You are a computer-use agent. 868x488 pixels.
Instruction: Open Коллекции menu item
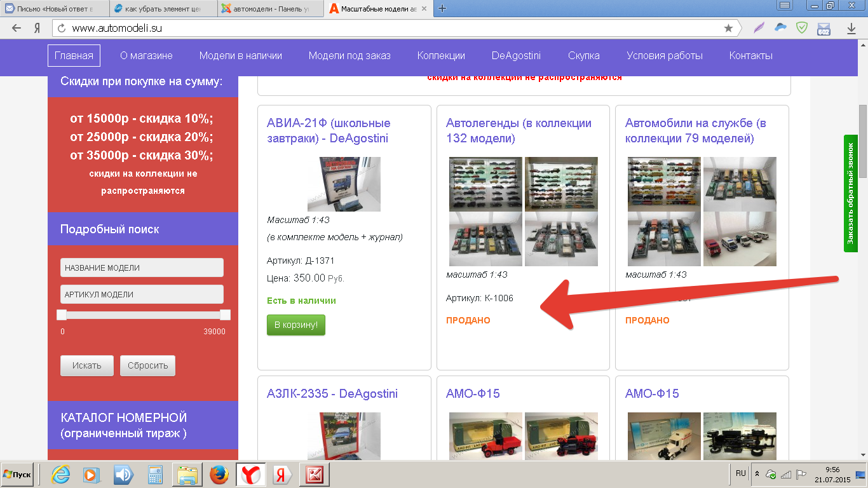coord(441,55)
